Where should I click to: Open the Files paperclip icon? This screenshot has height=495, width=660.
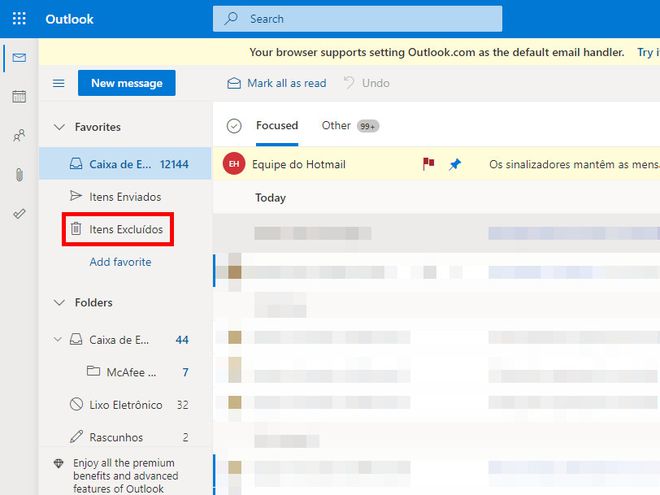pyautogui.click(x=19, y=174)
